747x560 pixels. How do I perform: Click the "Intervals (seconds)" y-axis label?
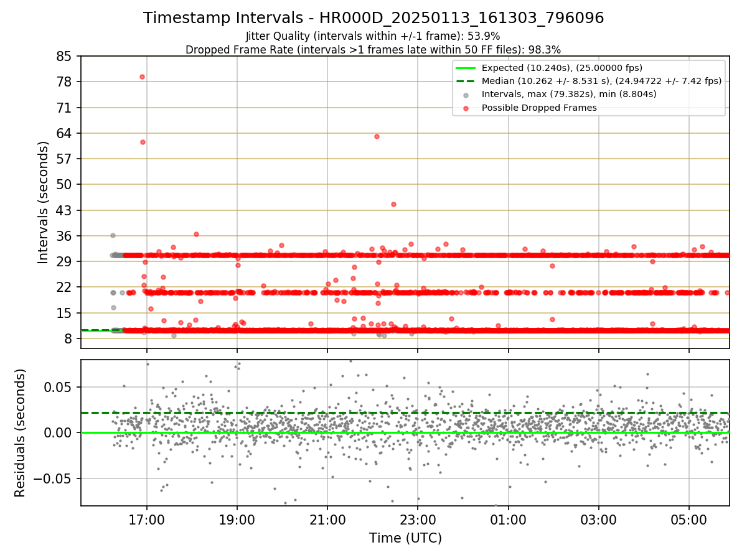44,202
